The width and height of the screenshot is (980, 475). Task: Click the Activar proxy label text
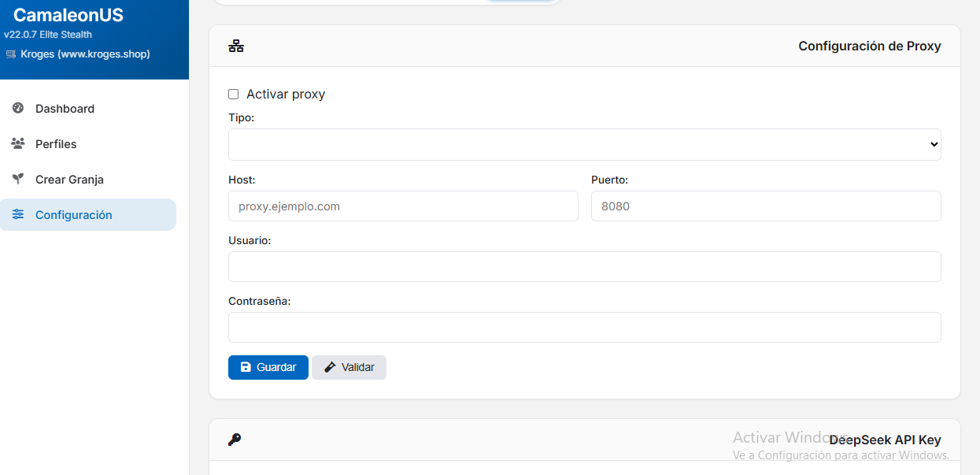(286, 95)
